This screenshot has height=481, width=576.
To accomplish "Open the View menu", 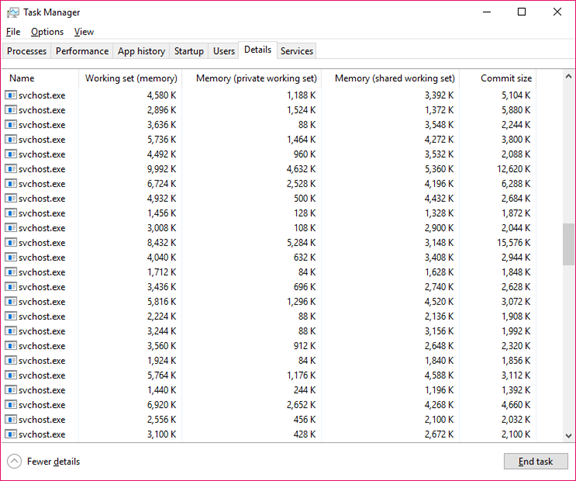I will coord(84,32).
